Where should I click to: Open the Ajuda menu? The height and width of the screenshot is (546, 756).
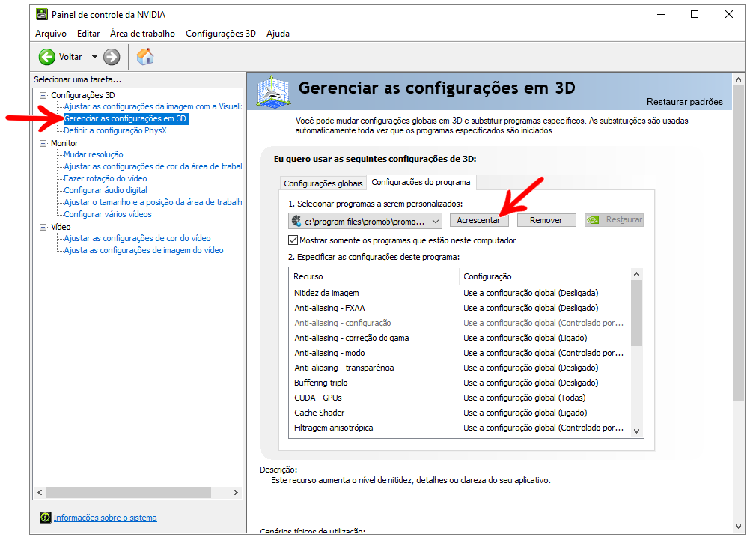pyautogui.click(x=278, y=34)
